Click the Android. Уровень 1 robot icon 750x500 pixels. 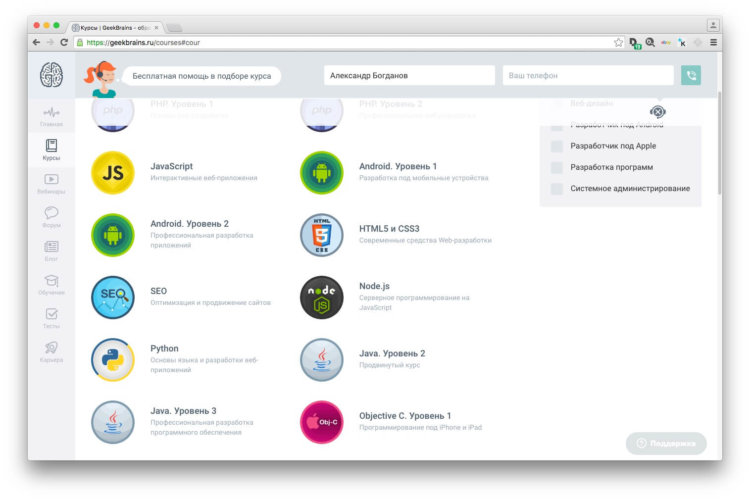pyautogui.click(x=321, y=173)
